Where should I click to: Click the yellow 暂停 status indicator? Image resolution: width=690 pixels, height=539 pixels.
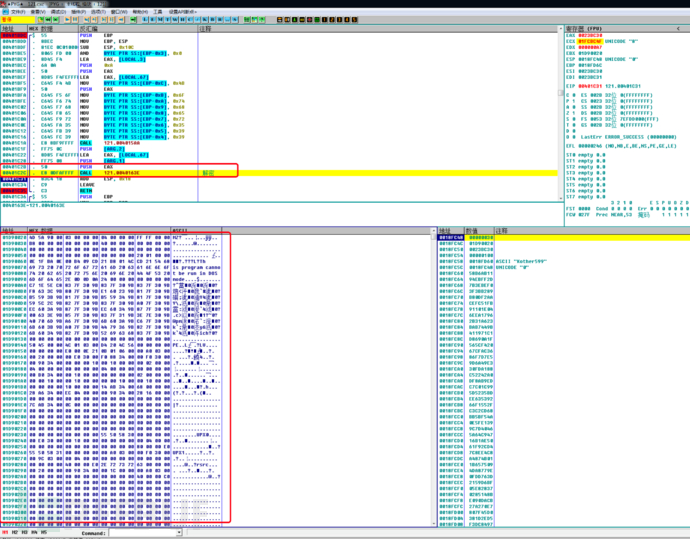18,19
